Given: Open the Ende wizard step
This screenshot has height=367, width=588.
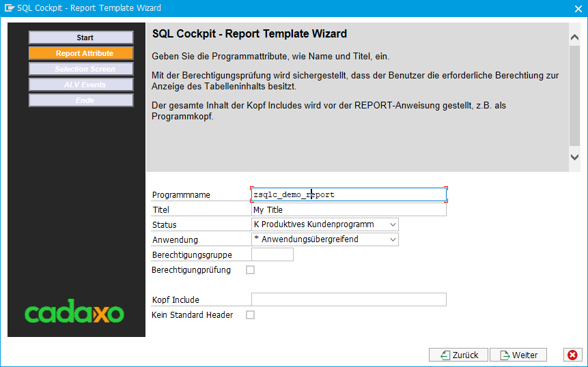Looking at the screenshot, I should pos(81,100).
